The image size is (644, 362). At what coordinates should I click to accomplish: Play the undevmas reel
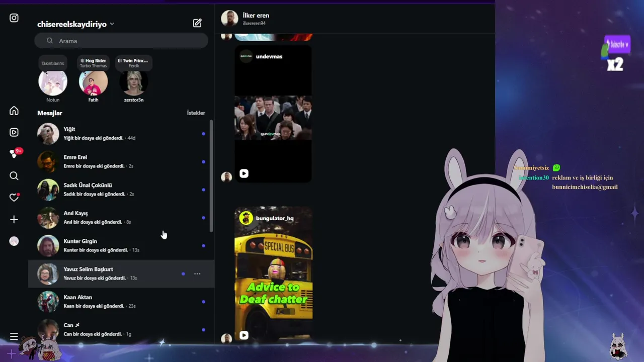[244, 173]
